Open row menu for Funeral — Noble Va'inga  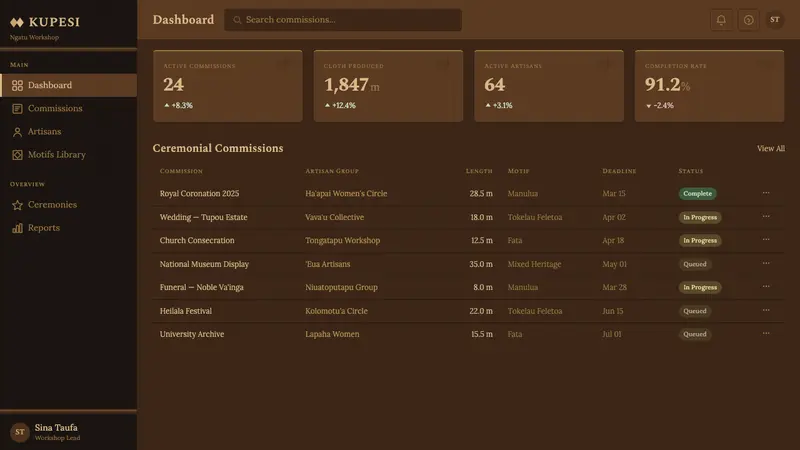[766, 287]
